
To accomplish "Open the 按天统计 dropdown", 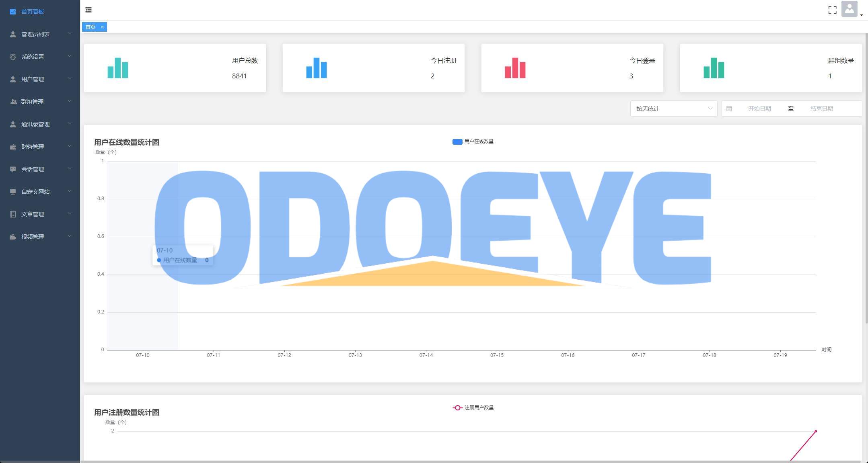I will (x=674, y=109).
